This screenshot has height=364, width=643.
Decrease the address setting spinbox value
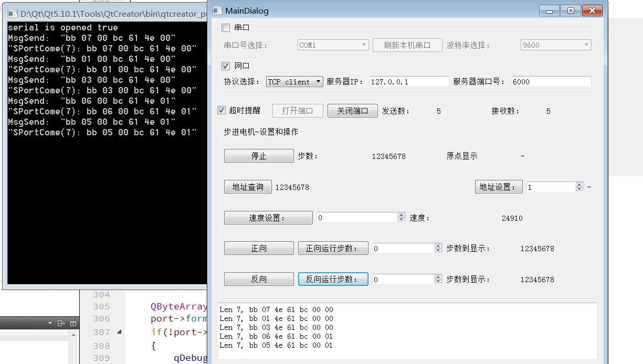click(579, 189)
